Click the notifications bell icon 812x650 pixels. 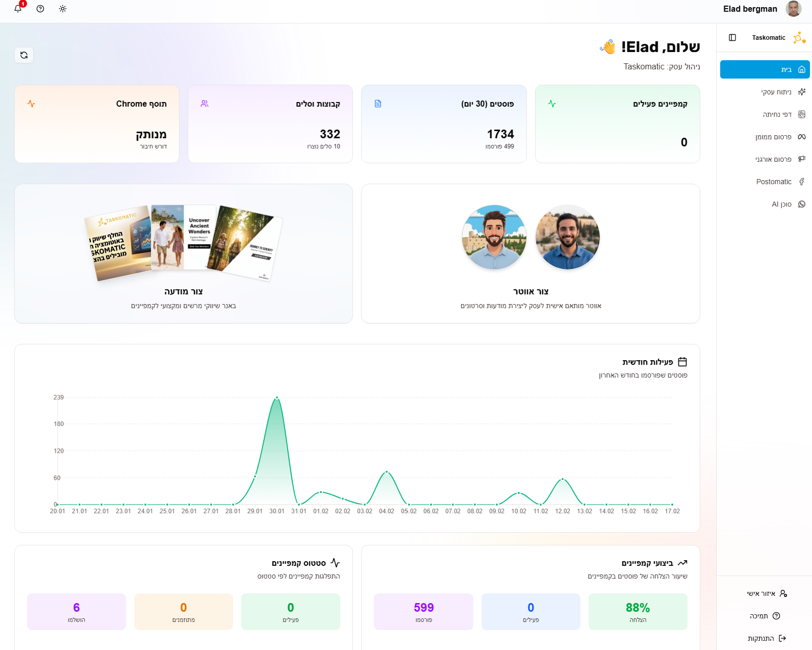tap(18, 9)
